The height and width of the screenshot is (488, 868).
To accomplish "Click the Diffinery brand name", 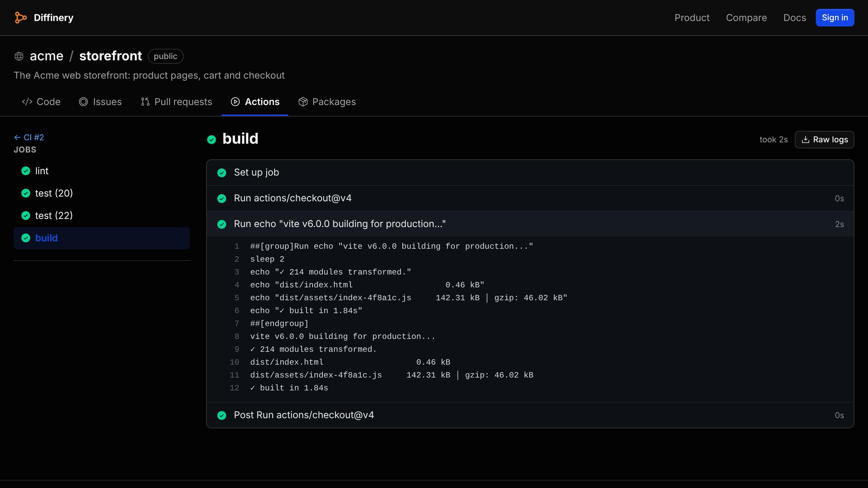I will tap(54, 18).
